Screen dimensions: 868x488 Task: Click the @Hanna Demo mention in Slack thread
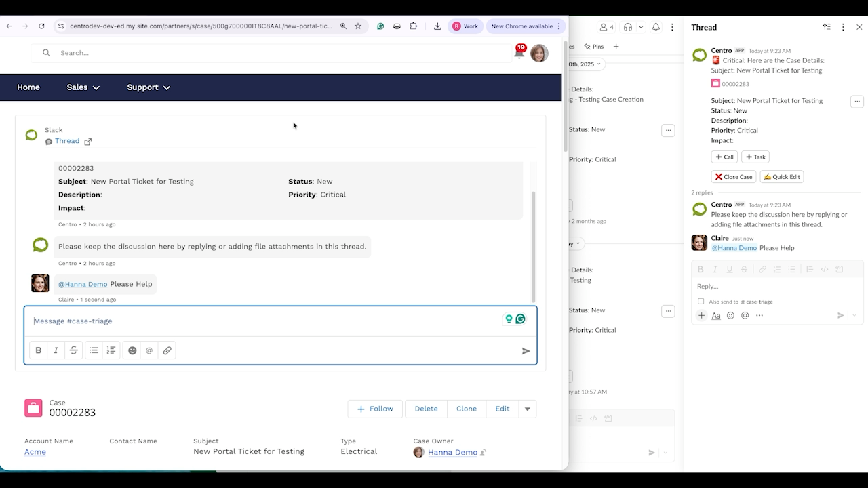(x=734, y=248)
